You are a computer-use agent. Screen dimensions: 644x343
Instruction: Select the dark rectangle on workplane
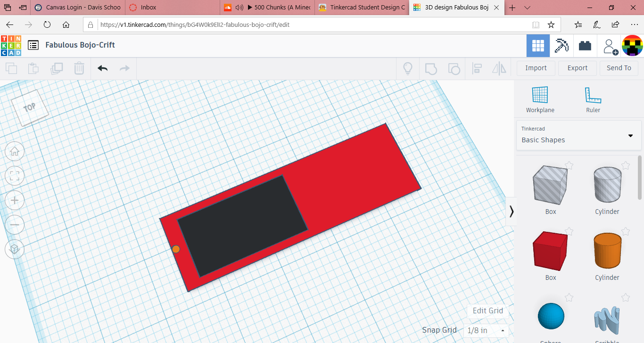(242, 226)
